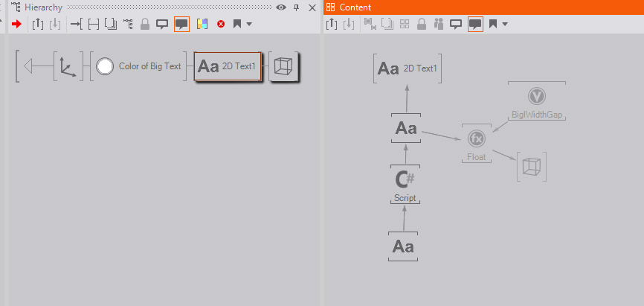Select the cube node after 2D Text1
Image resolution: width=644 pixels, height=306 pixels.
[x=283, y=66]
